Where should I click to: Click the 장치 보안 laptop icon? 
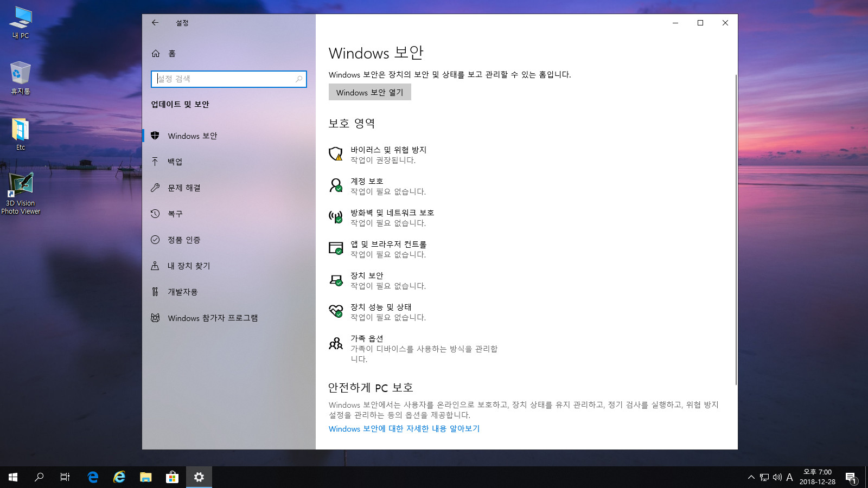[x=336, y=280]
